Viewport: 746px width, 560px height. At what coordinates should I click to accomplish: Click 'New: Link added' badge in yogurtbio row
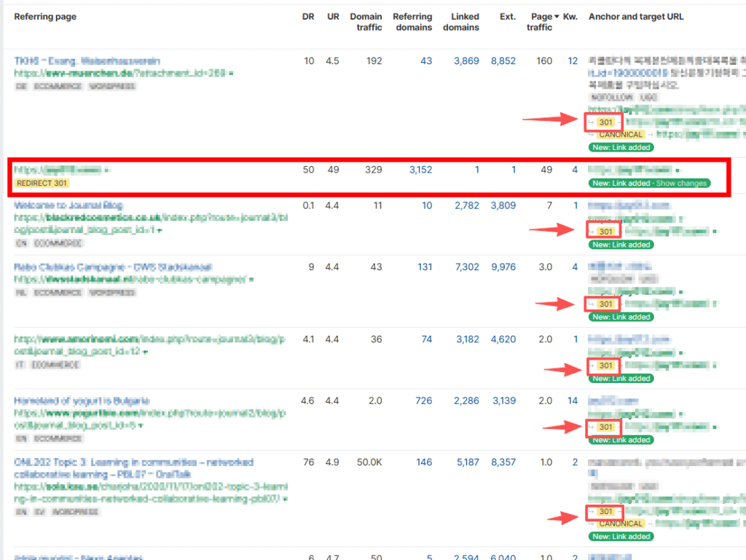[x=621, y=440]
